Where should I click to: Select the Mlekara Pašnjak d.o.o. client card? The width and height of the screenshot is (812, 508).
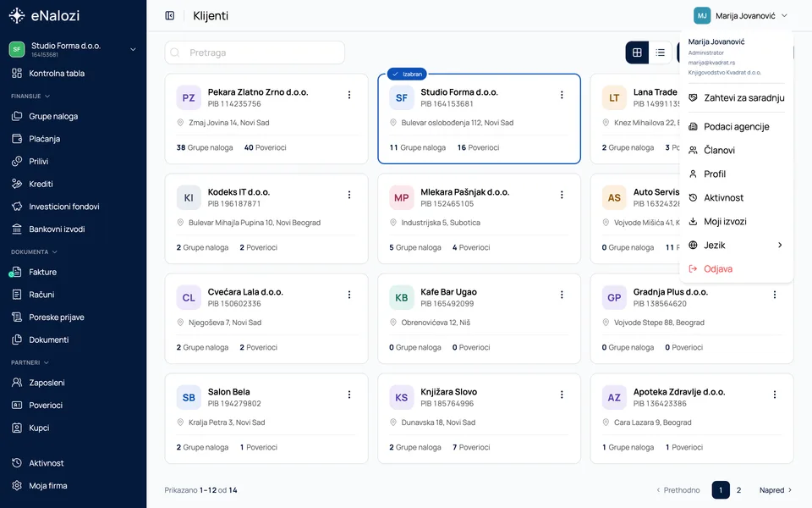pyautogui.click(x=479, y=218)
